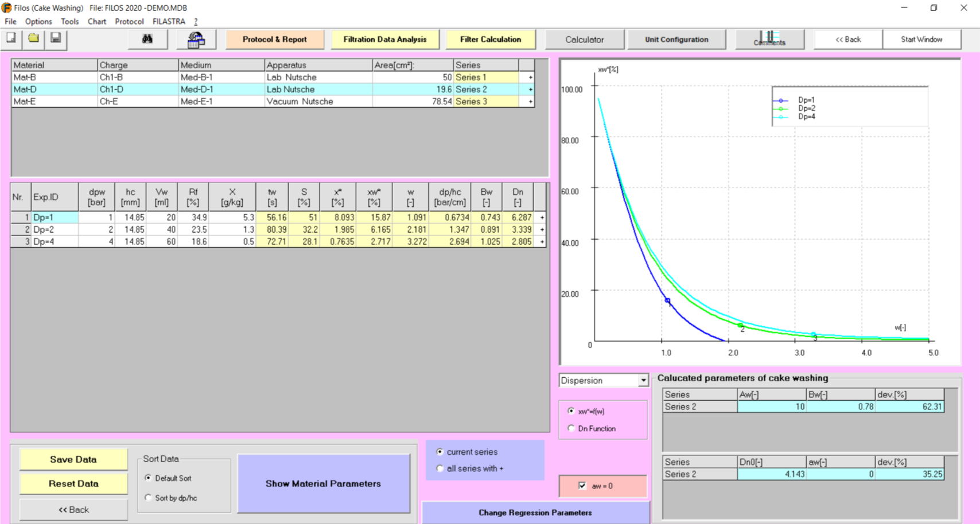Click data point 3 on the chart
This screenshot has width=980, height=524.
pyautogui.click(x=814, y=335)
